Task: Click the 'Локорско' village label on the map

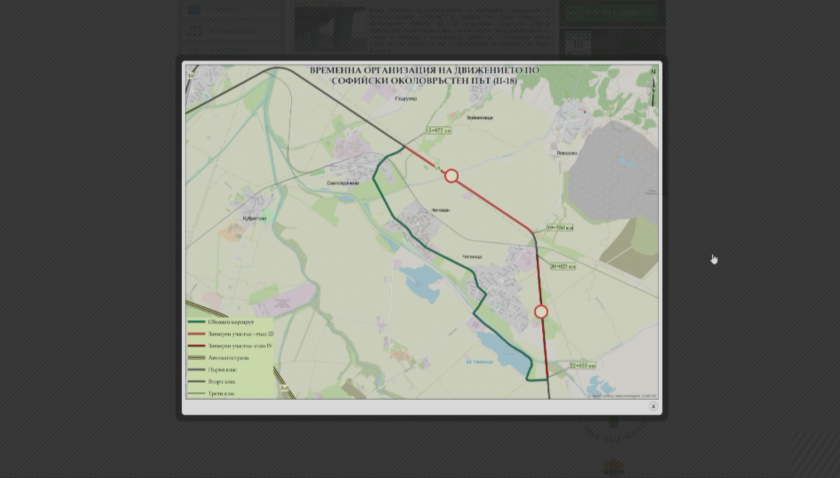Action: coord(567,153)
